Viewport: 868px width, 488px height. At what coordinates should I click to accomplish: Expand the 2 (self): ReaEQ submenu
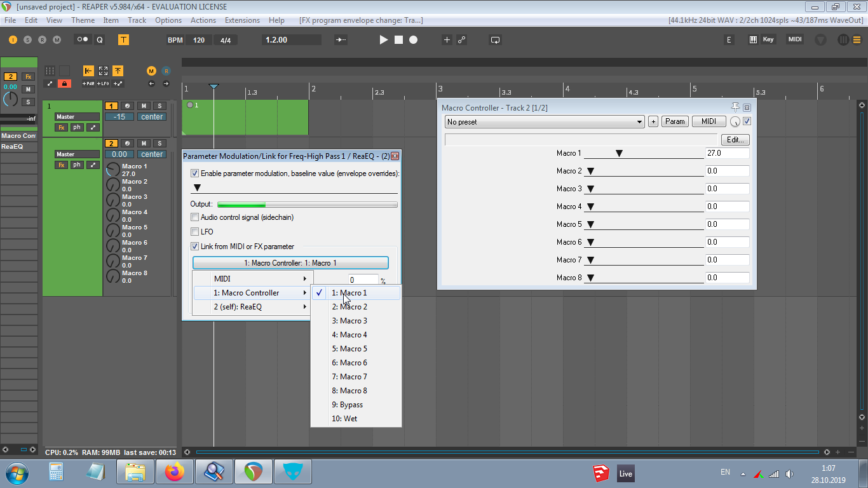coord(252,307)
